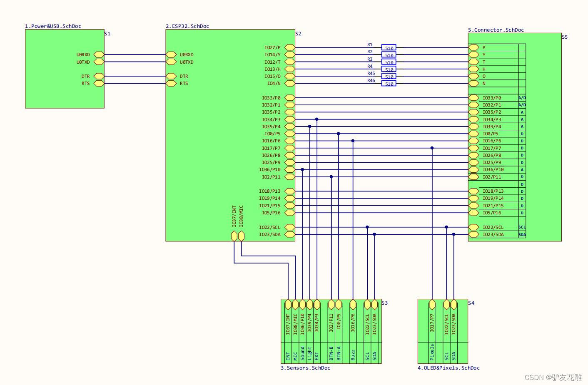The width and height of the screenshot is (588, 385).
Task: Select the U0RXD port on sheet S1
Action: 99,55
